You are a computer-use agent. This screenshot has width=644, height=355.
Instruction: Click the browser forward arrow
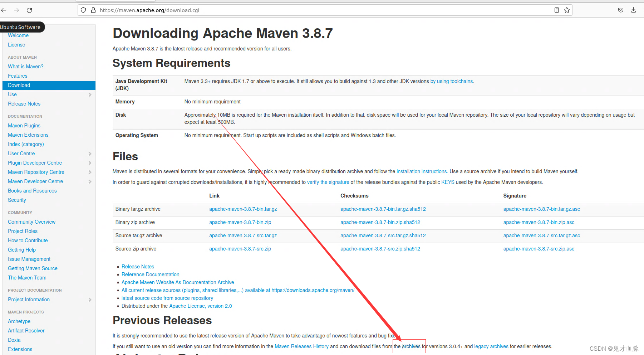pos(16,10)
